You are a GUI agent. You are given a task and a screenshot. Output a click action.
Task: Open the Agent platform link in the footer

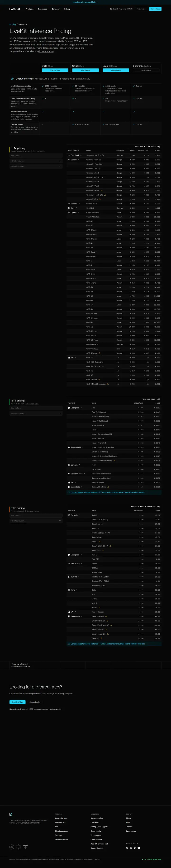[x=61, y=818]
